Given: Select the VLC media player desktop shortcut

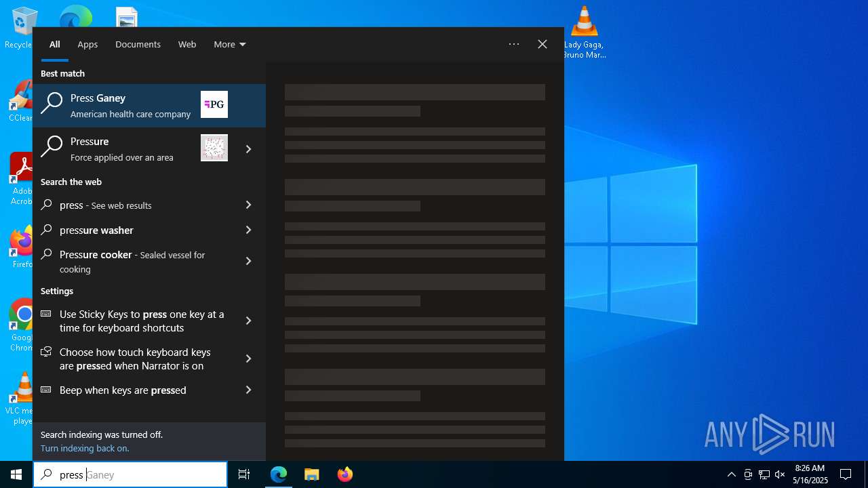Looking at the screenshot, I should coord(22,398).
